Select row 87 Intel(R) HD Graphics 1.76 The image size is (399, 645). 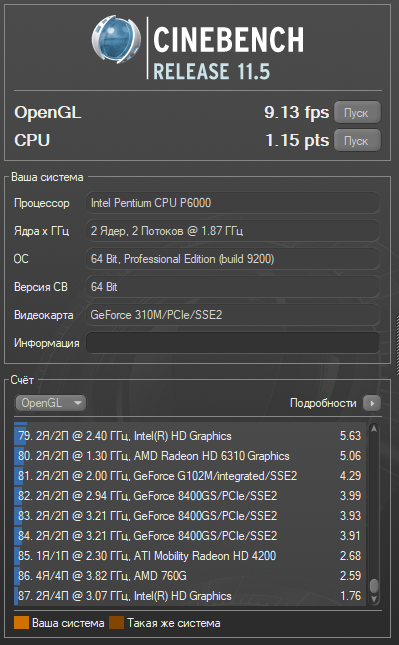[190, 596]
